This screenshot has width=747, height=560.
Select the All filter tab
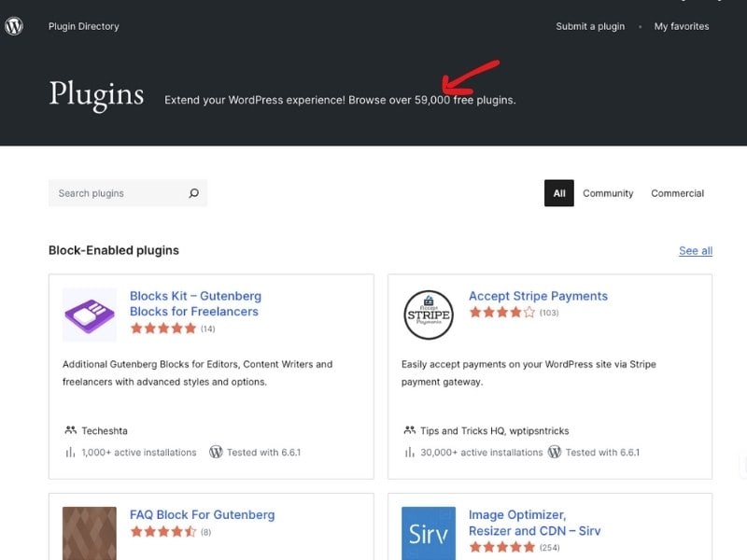pos(559,193)
